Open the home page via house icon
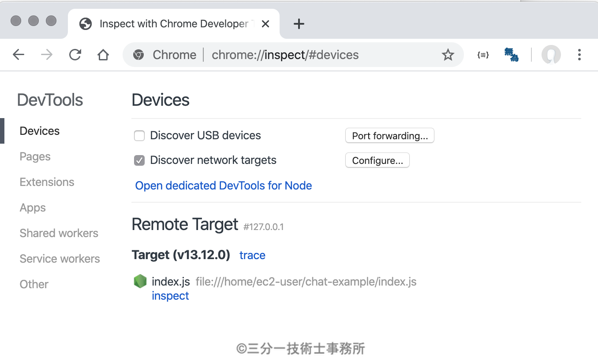 point(103,55)
